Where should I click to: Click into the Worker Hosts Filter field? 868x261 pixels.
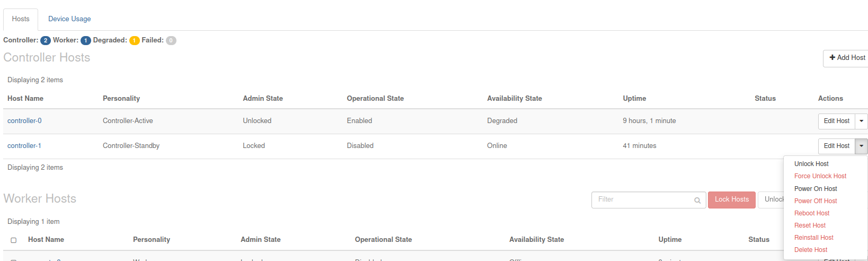[642, 199]
